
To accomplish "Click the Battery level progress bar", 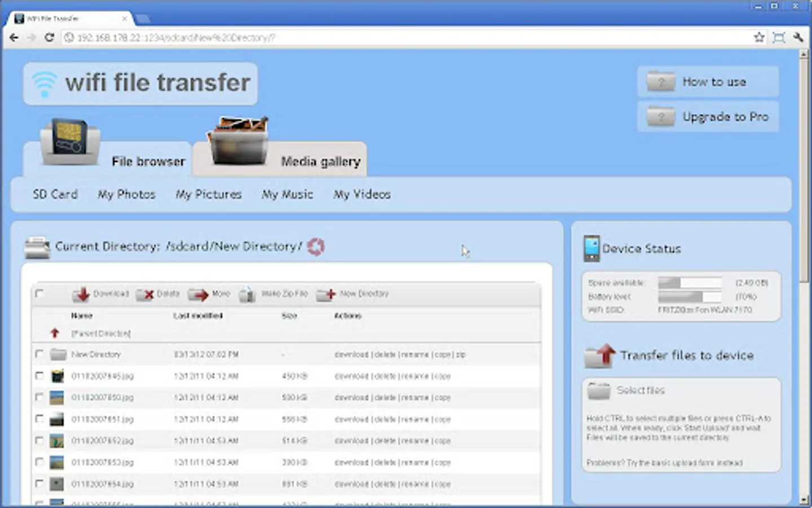I will pos(690,296).
